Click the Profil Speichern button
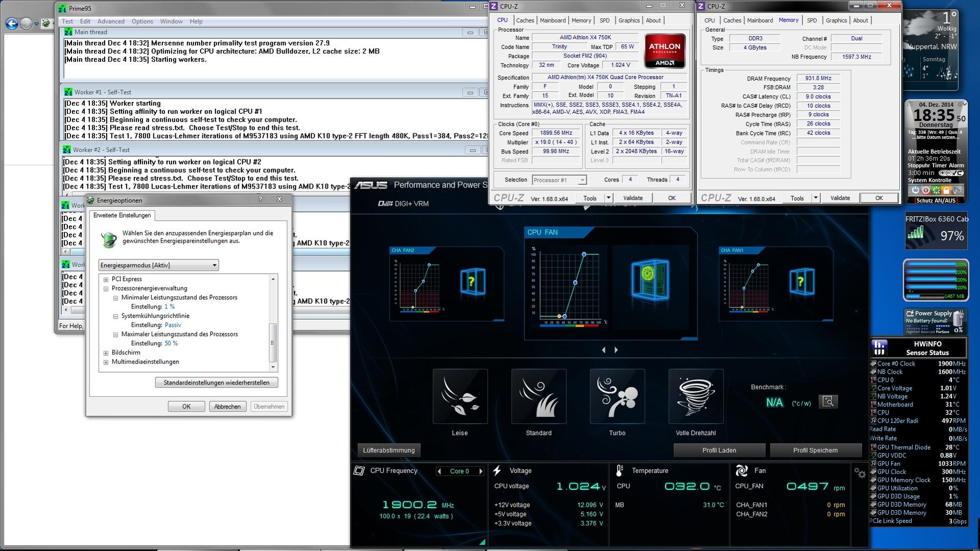This screenshot has width=980, height=551. click(816, 450)
